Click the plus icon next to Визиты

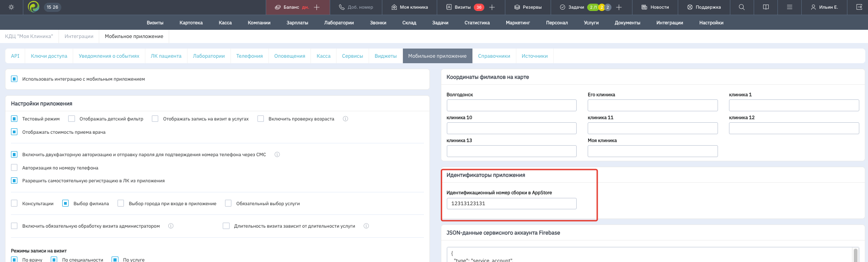(492, 7)
